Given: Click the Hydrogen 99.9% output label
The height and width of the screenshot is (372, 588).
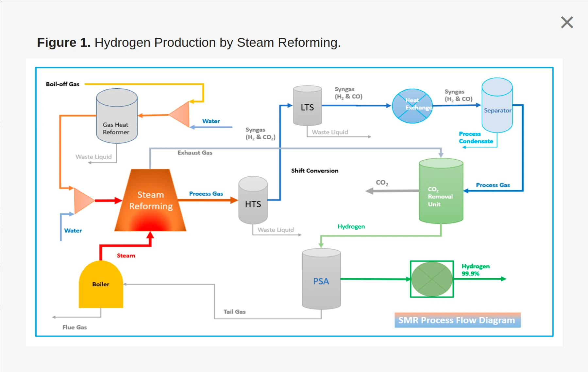Looking at the screenshot, I should tap(475, 270).
